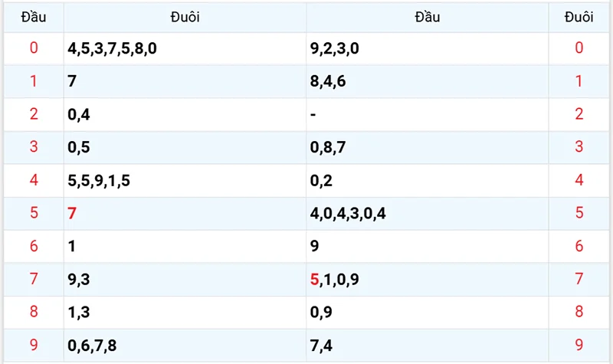Select the cell reading 5,5,9,1,5

[98, 181]
